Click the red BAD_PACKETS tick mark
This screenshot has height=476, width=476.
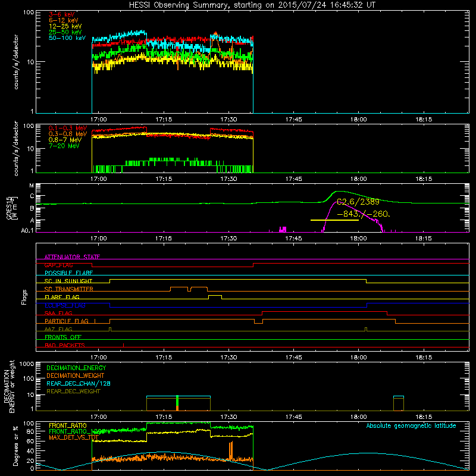(124, 345)
